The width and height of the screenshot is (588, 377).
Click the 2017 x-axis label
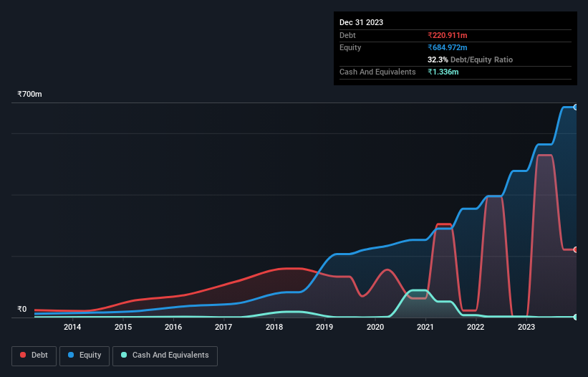pos(223,327)
